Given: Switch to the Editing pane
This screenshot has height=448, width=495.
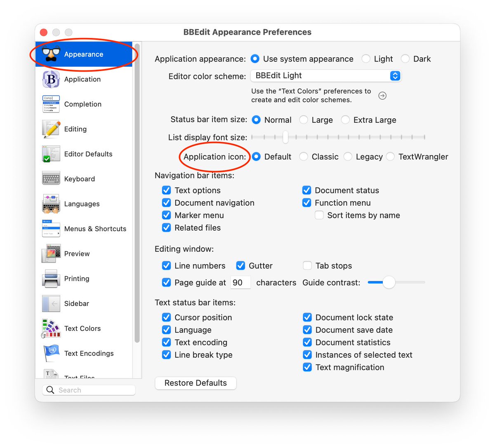Looking at the screenshot, I should [84, 129].
